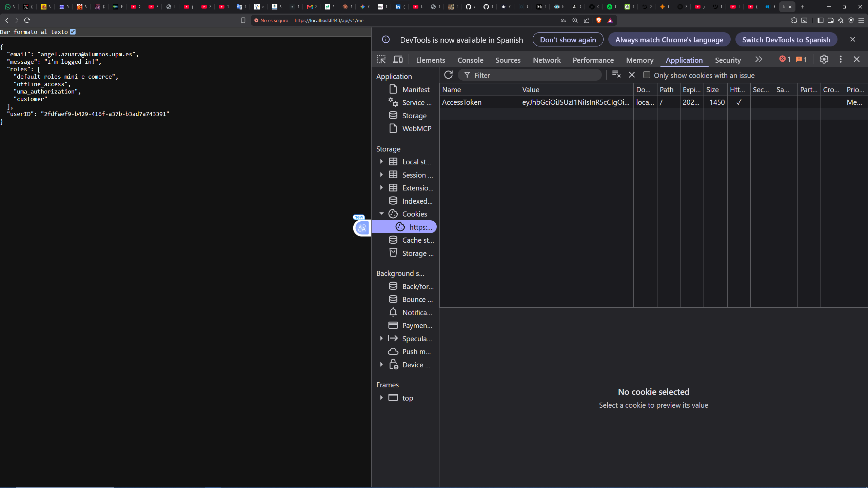Screen dimensions: 868x488
Task: Clear all cookies icon
Action: click(x=616, y=75)
